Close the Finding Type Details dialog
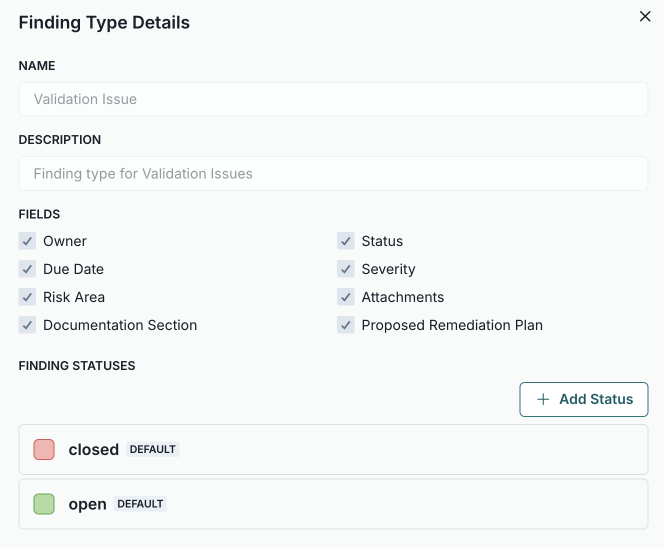The height and width of the screenshot is (549, 664). click(645, 17)
